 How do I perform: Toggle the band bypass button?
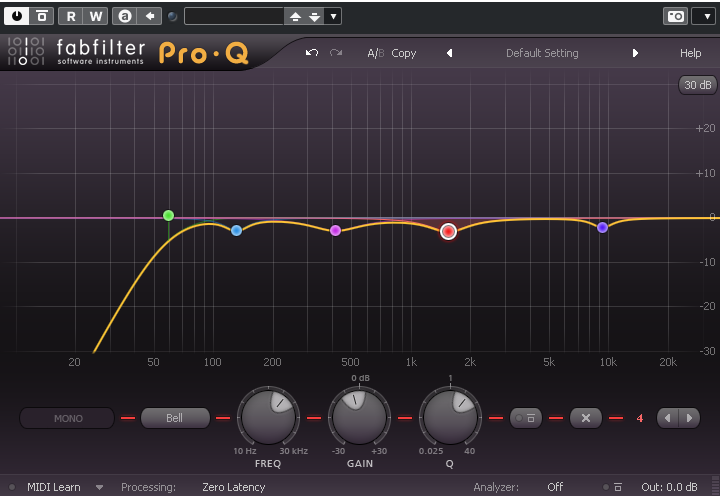point(526,418)
